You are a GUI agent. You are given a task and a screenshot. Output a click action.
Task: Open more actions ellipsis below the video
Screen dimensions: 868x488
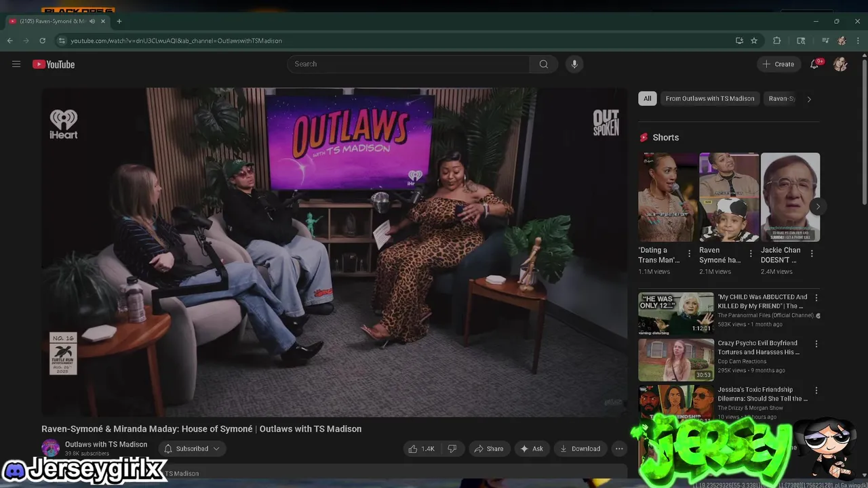[618, 449]
